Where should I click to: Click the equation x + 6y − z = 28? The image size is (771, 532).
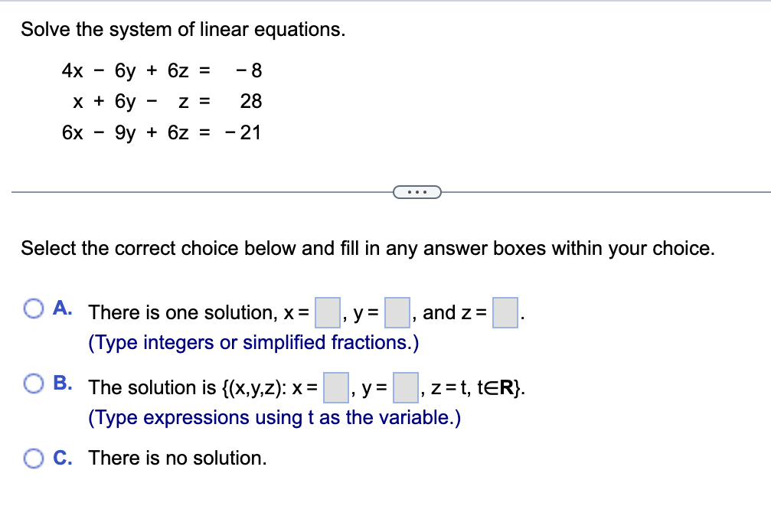161,101
